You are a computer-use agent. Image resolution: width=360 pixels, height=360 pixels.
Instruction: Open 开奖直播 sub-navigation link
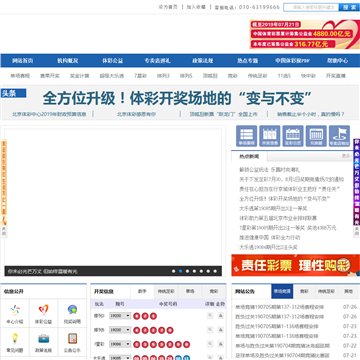click(336, 76)
